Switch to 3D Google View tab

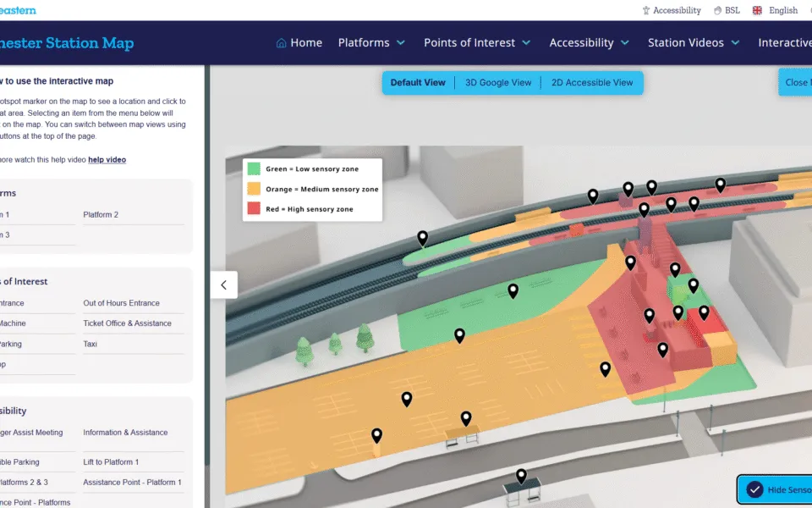(x=498, y=83)
